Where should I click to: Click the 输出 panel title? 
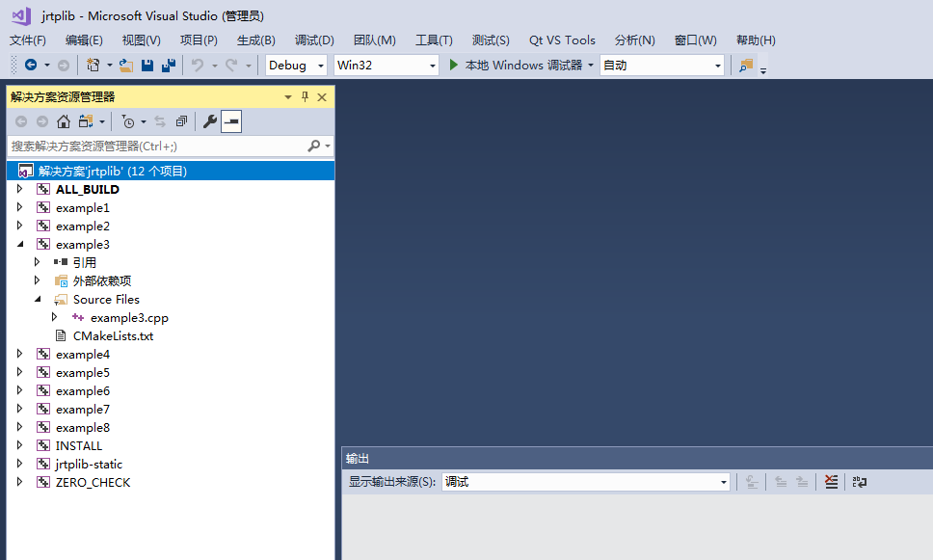[357, 458]
